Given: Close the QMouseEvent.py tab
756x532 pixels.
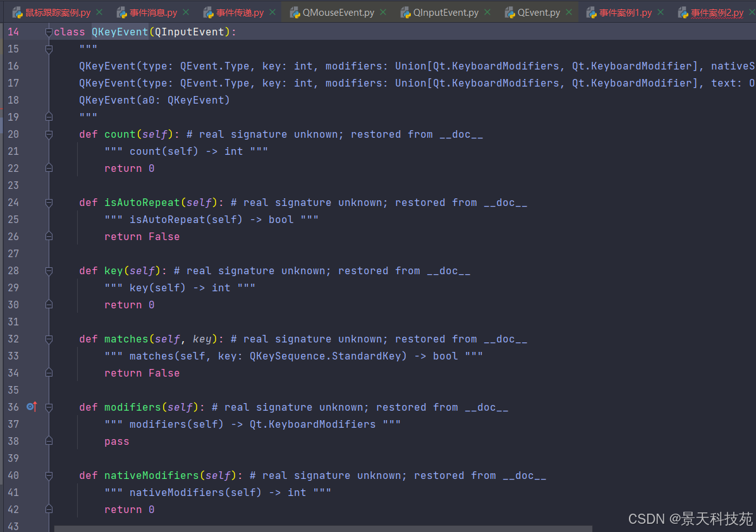Looking at the screenshot, I should coord(386,12).
